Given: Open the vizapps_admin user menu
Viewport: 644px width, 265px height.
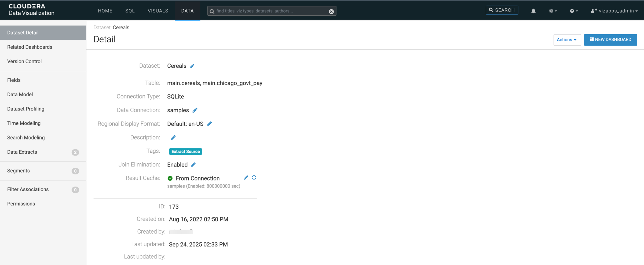Looking at the screenshot, I should click(x=614, y=11).
